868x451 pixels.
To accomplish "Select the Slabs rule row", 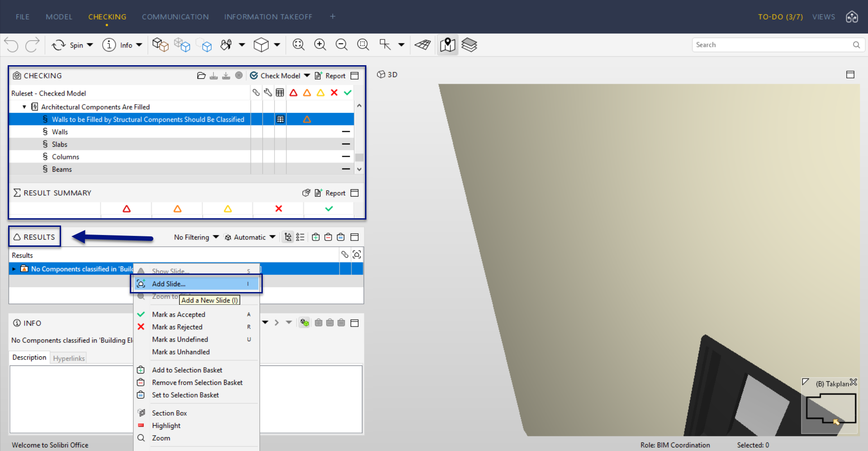I will coord(181,144).
